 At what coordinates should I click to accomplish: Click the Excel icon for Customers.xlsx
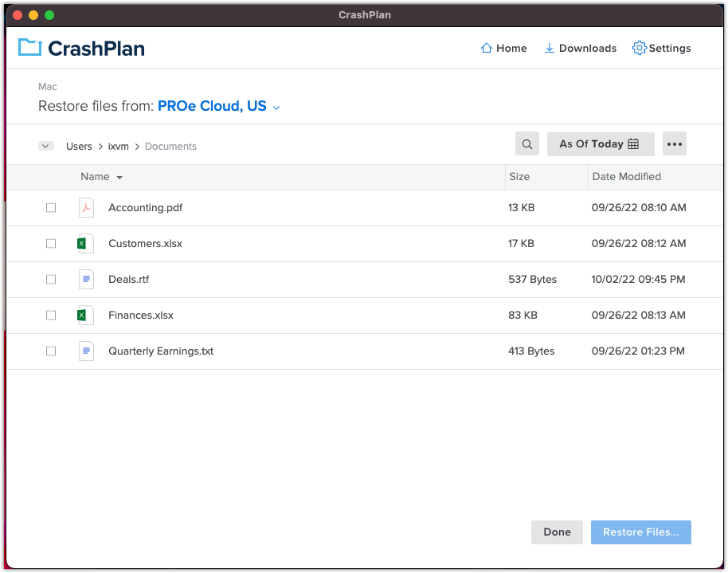(x=85, y=244)
